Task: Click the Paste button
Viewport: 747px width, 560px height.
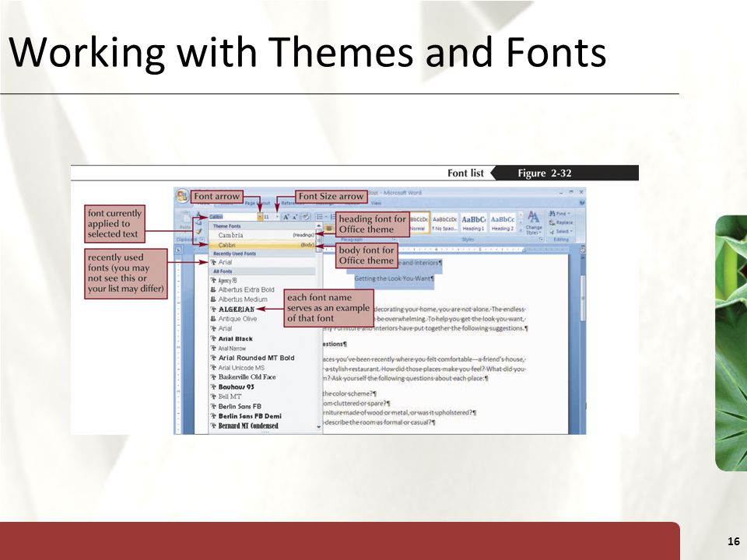Action: click(x=185, y=222)
